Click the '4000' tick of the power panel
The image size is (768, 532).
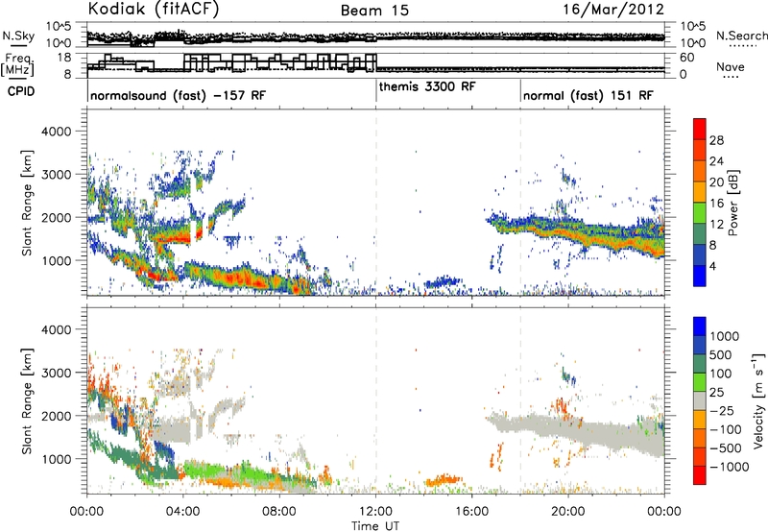coord(56,132)
